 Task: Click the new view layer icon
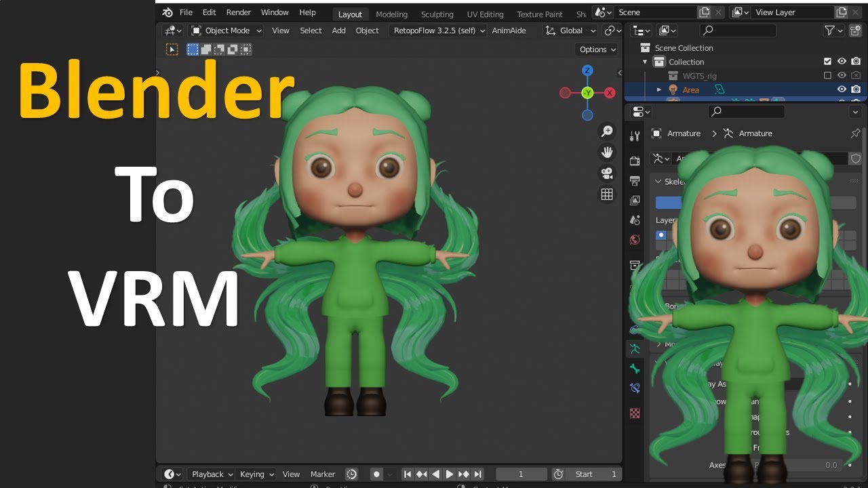point(842,12)
